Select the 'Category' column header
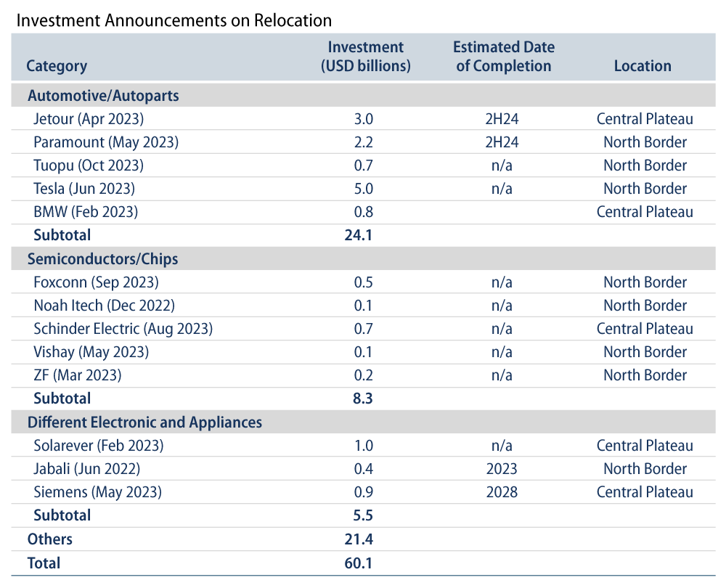The image size is (726, 588). click(x=57, y=66)
